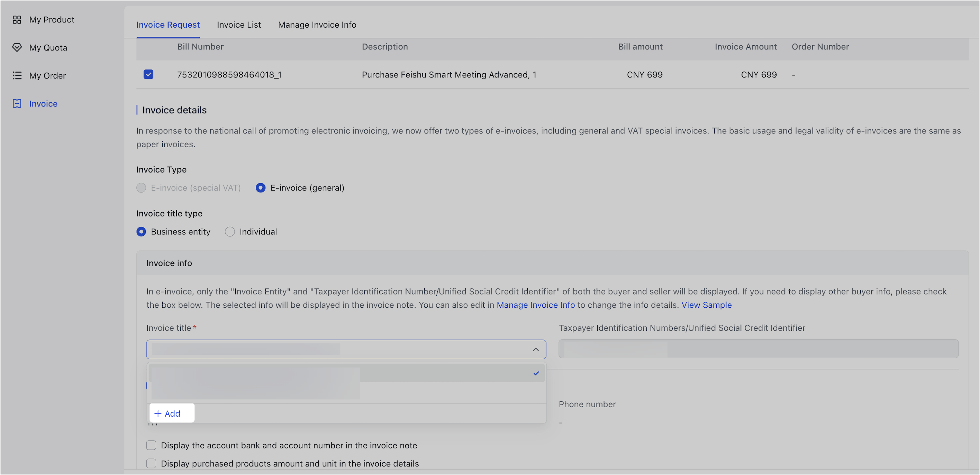Switch to the Invoice List tab
Image resolution: width=980 pixels, height=475 pixels.
[239, 25]
